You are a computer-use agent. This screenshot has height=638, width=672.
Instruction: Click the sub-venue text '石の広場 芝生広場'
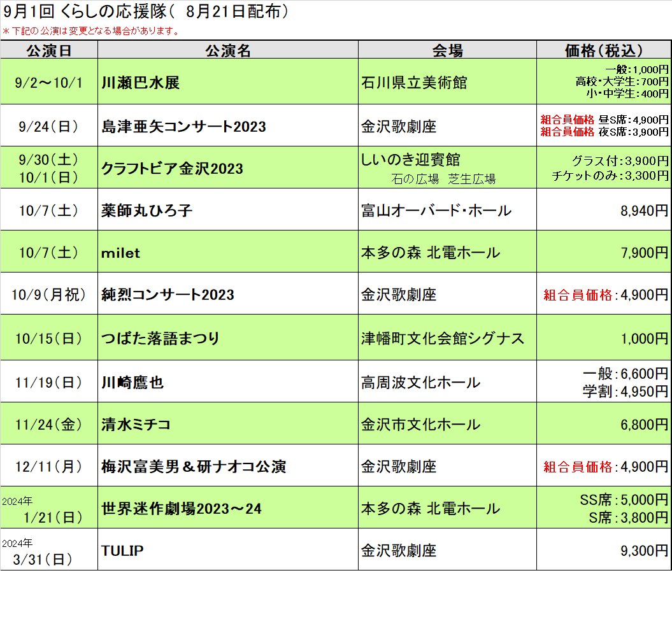pyautogui.click(x=443, y=179)
